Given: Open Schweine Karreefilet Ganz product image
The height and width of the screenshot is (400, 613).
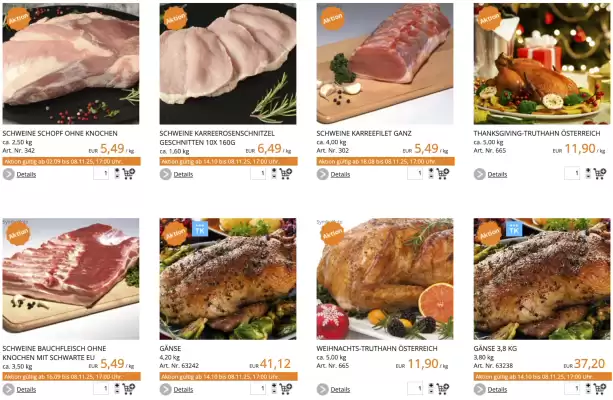Looking at the screenshot, I should pos(385,64).
